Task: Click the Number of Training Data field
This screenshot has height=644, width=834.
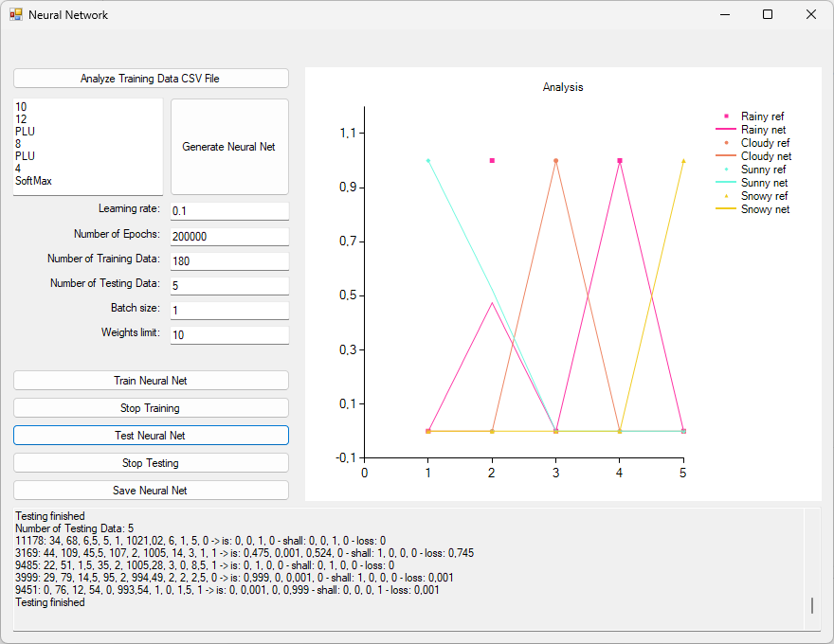Action: [x=229, y=260]
